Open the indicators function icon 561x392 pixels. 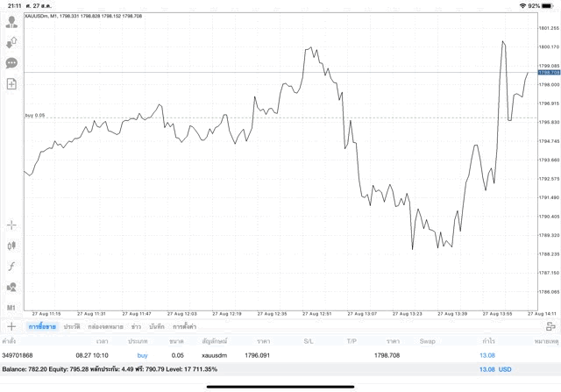click(11, 266)
